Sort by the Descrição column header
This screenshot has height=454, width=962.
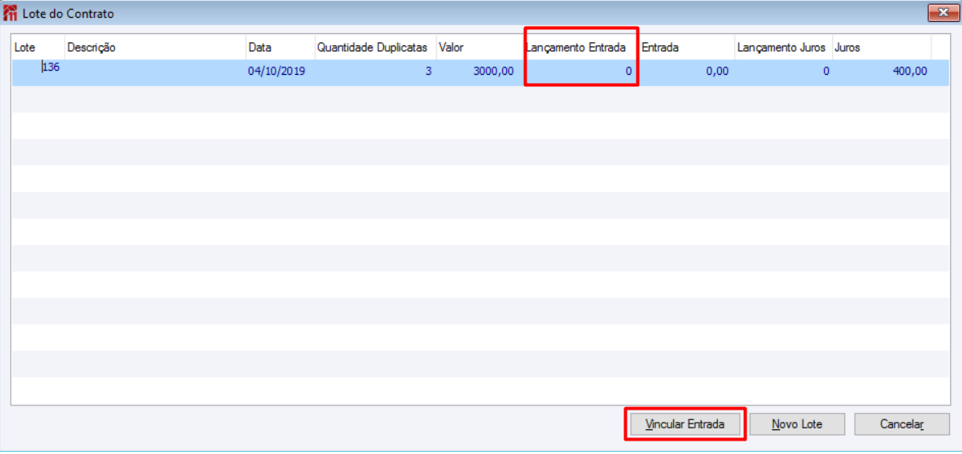[155, 47]
